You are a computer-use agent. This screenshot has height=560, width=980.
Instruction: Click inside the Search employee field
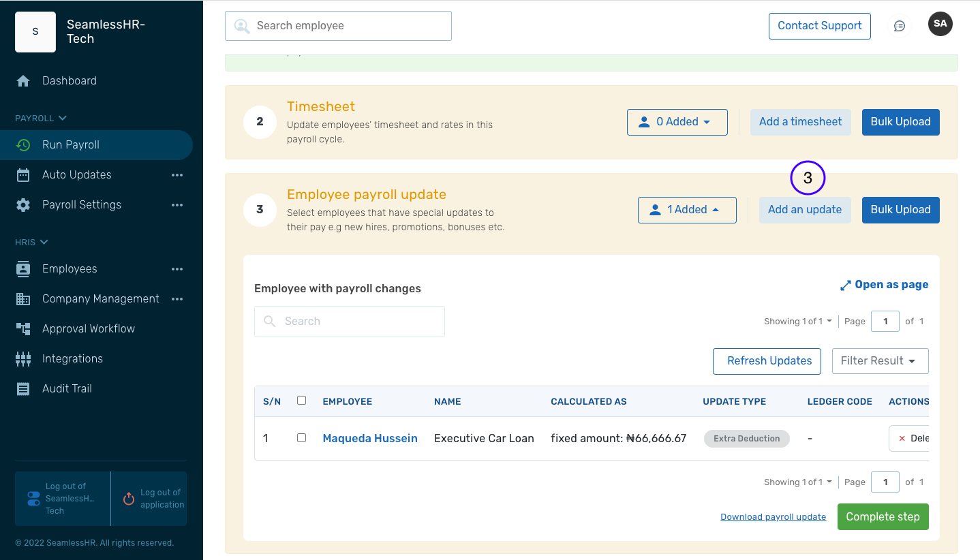(338, 25)
